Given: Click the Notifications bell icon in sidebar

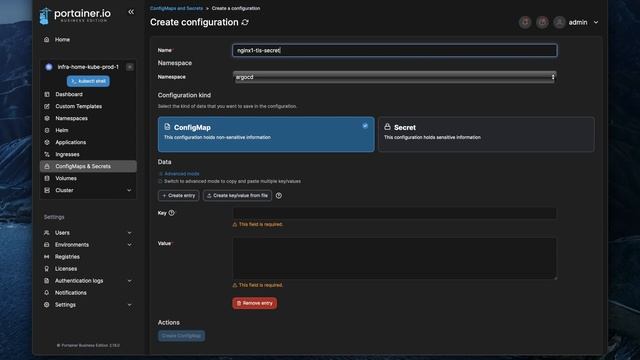Looking at the screenshot, I should pos(47,293).
